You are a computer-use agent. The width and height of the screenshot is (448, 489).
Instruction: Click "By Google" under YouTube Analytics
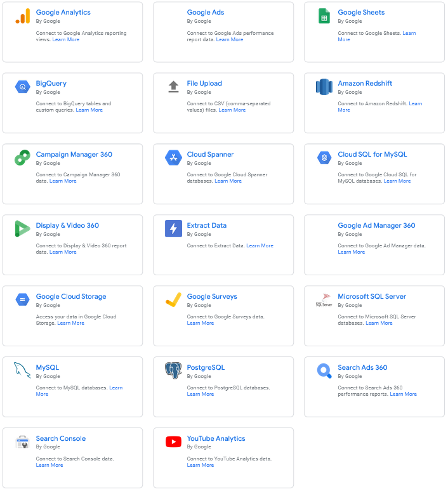199,447
